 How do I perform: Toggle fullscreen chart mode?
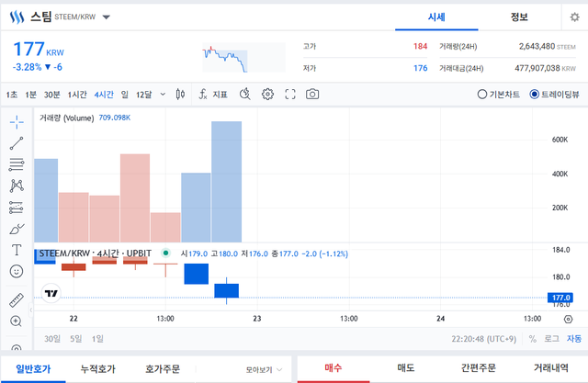290,94
